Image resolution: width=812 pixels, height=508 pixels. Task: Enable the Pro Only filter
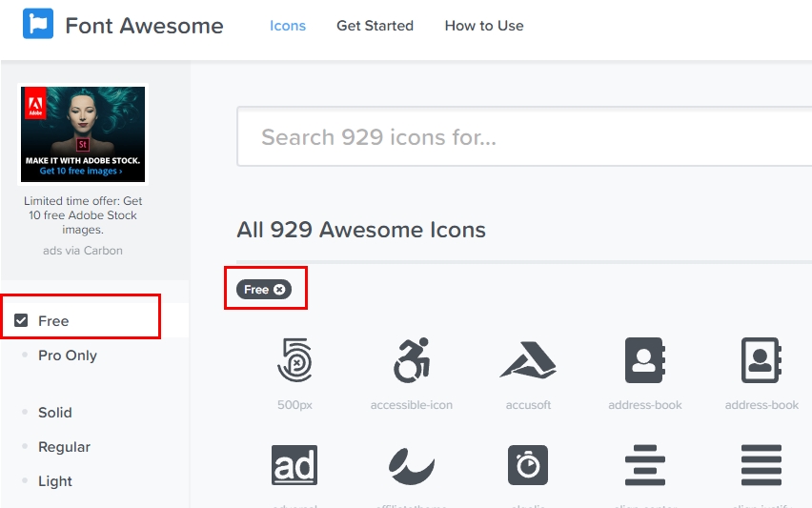coord(67,356)
